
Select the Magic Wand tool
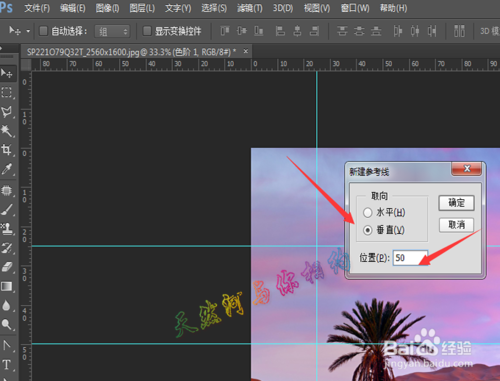[6, 130]
